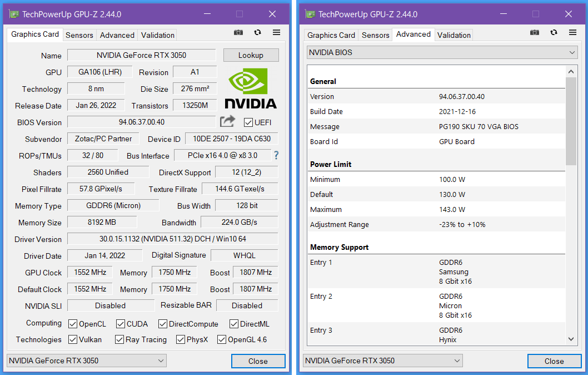The height and width of the screenshot is (375, 588).
Task: Click the Board Id value GPU Board
Action: [x=457, y=141]
